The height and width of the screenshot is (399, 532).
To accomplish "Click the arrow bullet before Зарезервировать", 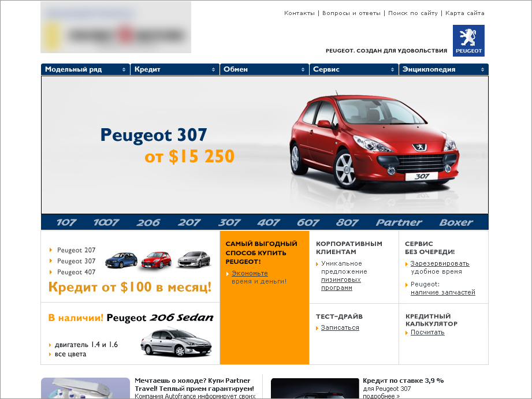I will pyautogui.click(x=407, y=264).
